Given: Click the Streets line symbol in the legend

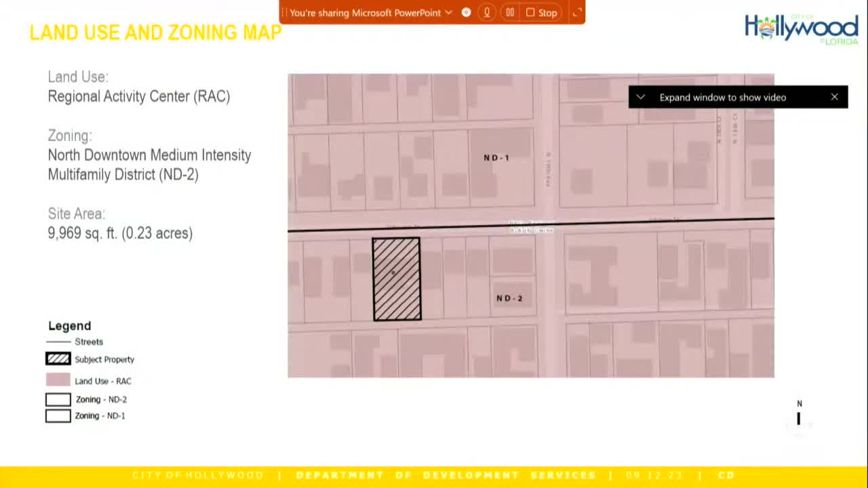Looking at the screenshot, I should pyautogui.click(x=58, y=341).
